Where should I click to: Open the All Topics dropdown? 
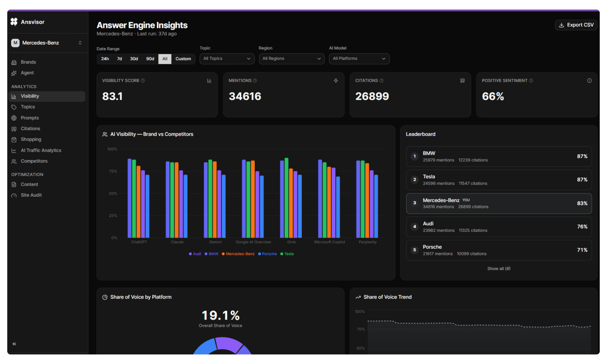coord(227,59)
